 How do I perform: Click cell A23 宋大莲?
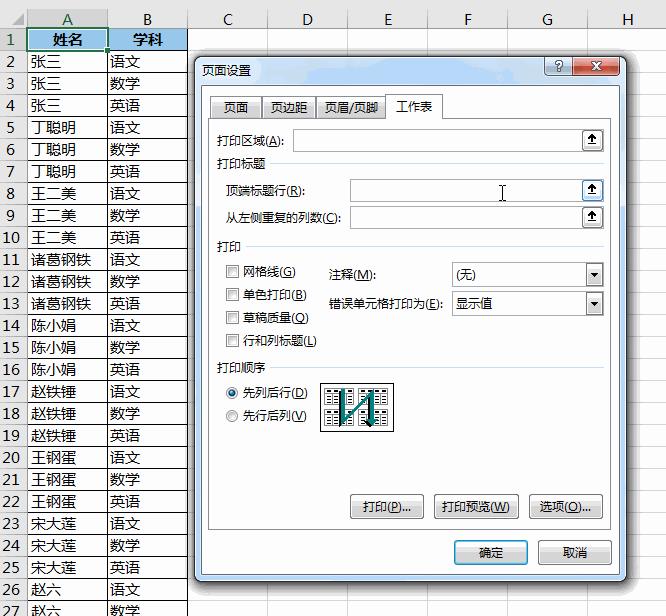point(67,523)
